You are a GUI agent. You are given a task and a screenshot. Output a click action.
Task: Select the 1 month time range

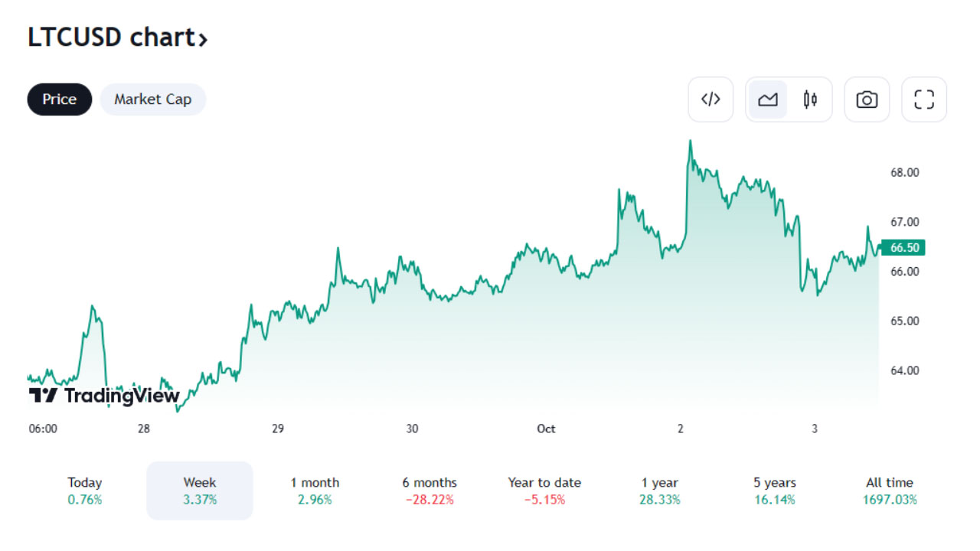pos(315,491)
